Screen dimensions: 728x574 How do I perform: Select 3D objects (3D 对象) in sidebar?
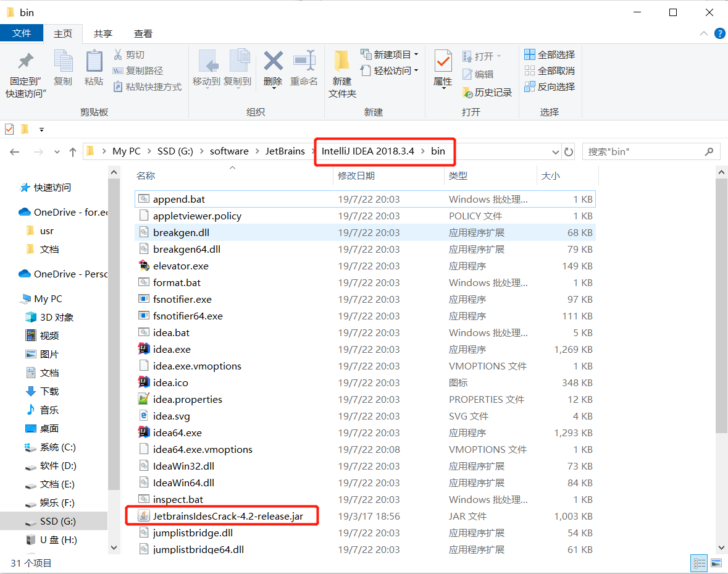pos(49,317)
